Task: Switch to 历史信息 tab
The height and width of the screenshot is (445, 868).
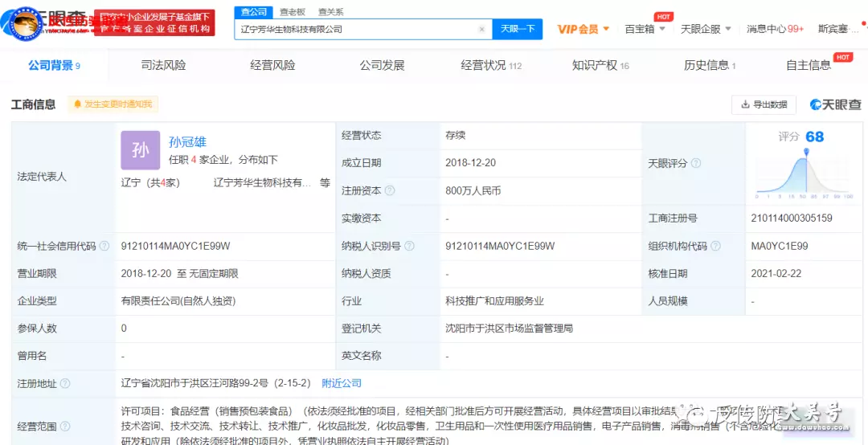Action: (710, 66)
